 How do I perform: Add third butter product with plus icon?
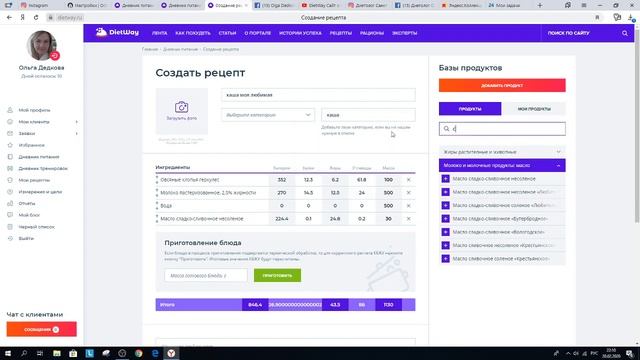445,205
